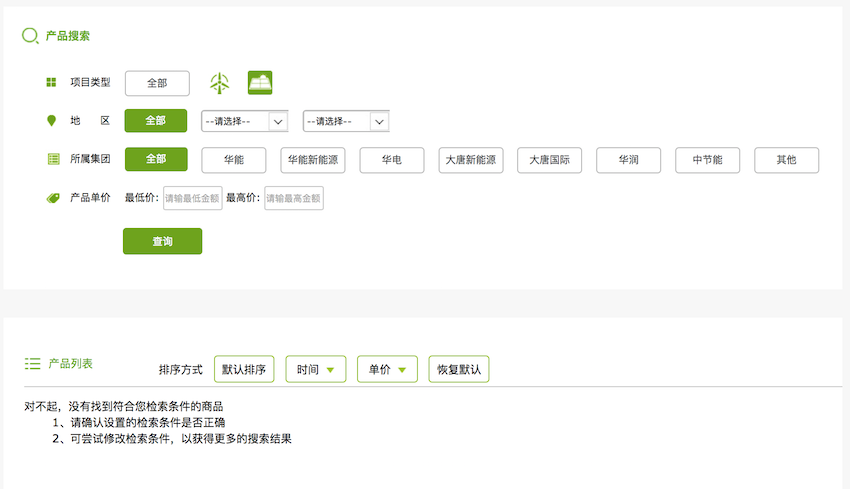Select 全部 for 所属集团
This screenshot has height=489, width=850.
[x=156, y=159]
